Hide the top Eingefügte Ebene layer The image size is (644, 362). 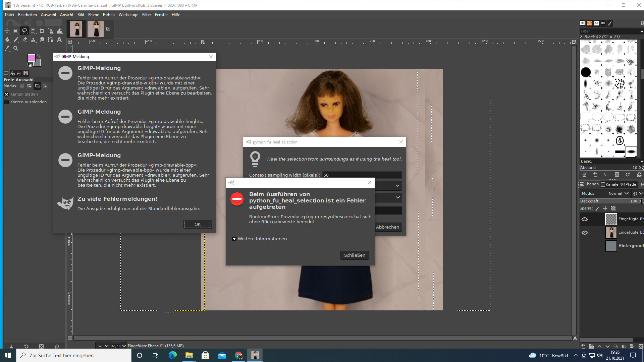585,219
